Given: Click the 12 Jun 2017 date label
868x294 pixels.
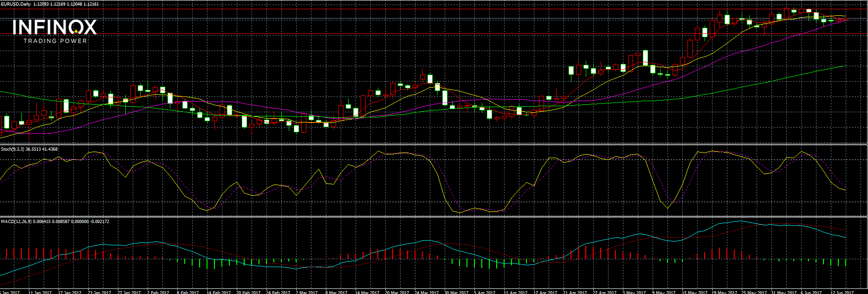Looking at the screenshot, I should point(842,292).
